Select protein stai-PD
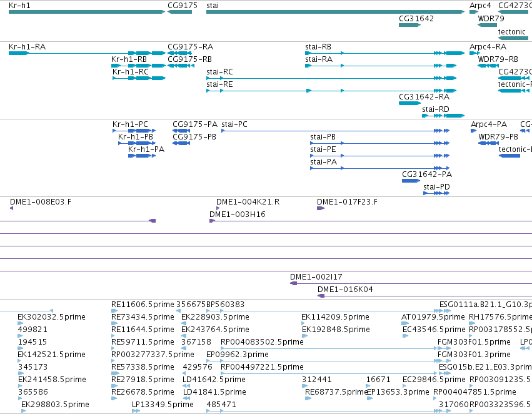Image resolution: width=532 pixels, height=414 pixels. click(x=436, y=193)
